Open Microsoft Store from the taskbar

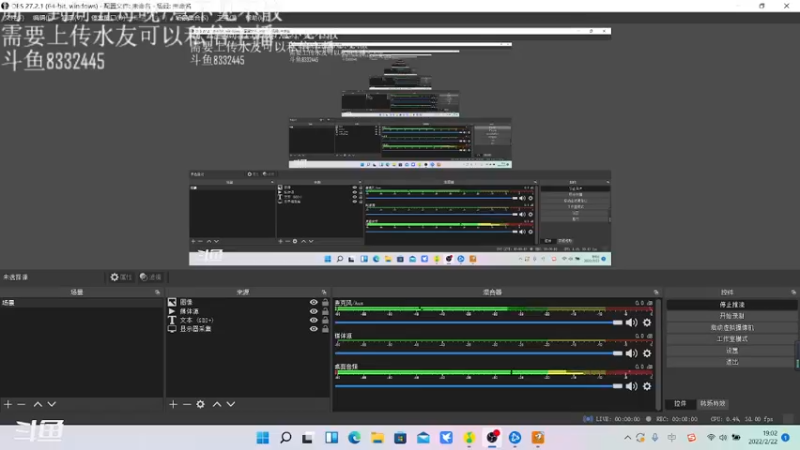pos(400,437)
